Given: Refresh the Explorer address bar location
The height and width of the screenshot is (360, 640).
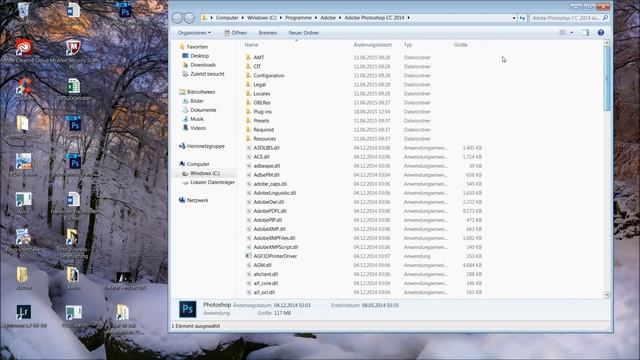Looking at the screenshot, I should [522, 18].
